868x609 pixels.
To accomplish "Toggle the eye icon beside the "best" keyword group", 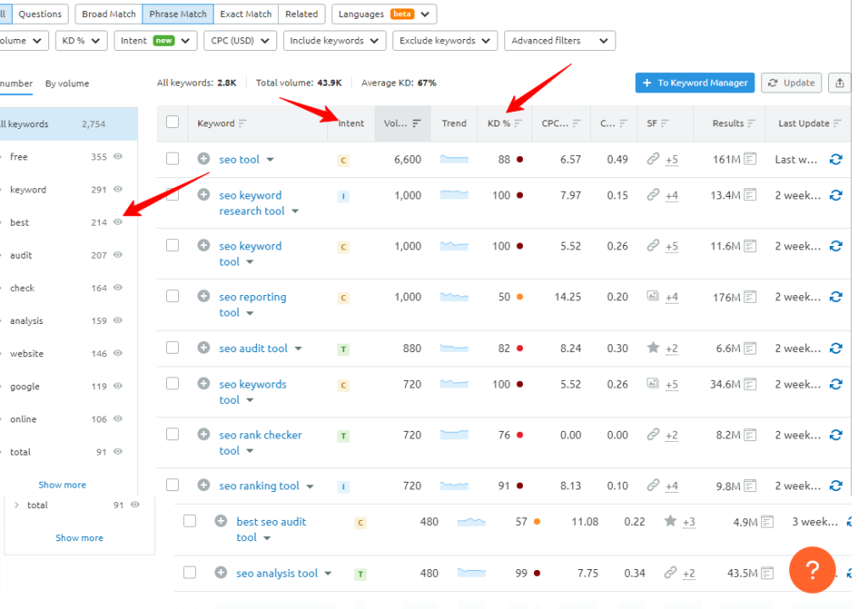I will point(118,222).
